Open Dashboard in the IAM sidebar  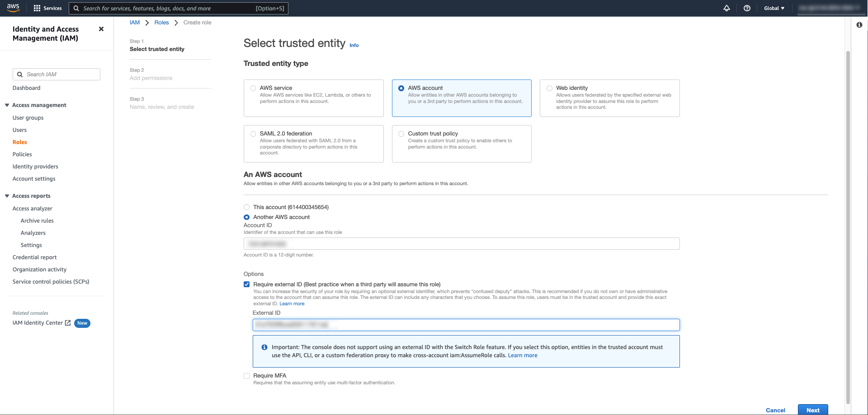(26, 88)
